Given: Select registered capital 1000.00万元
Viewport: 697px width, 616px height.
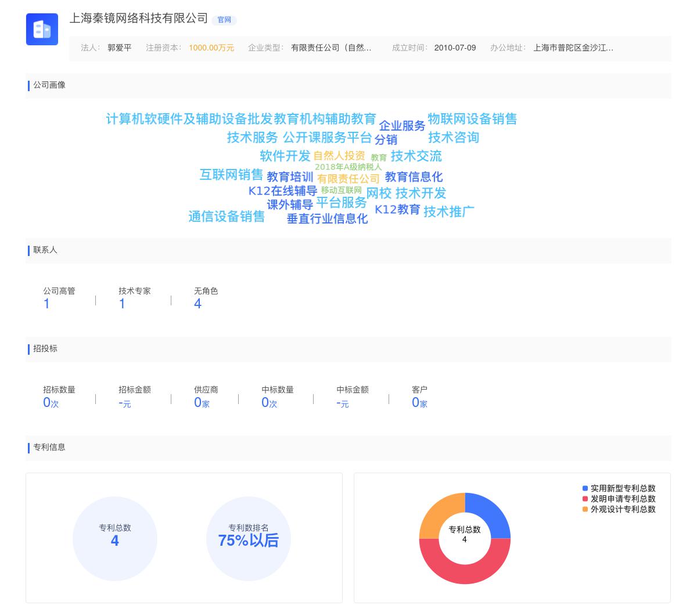Looking at the screenshot, I should pyautogui.click(x=211, y=48).
